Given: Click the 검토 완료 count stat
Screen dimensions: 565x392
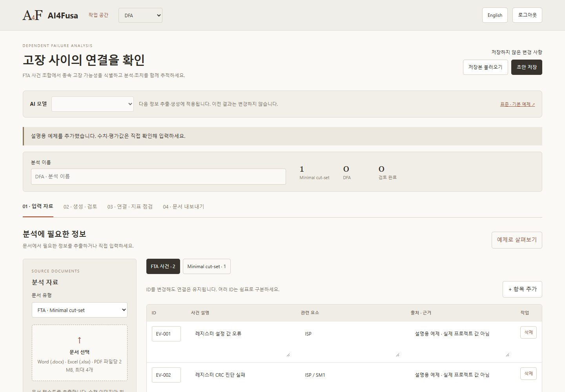Looking at the screenshot, I should click(388, 172).
